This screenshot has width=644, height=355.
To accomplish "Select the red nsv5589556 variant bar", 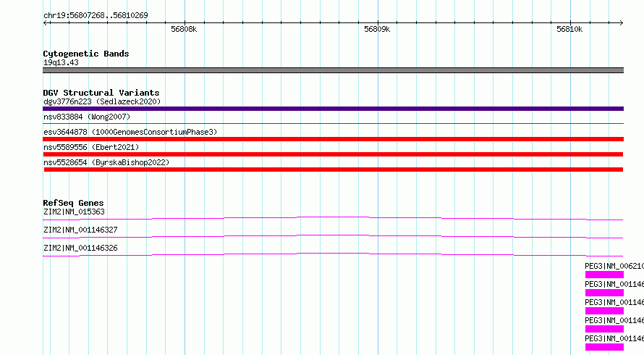I will tap(333, 154).
